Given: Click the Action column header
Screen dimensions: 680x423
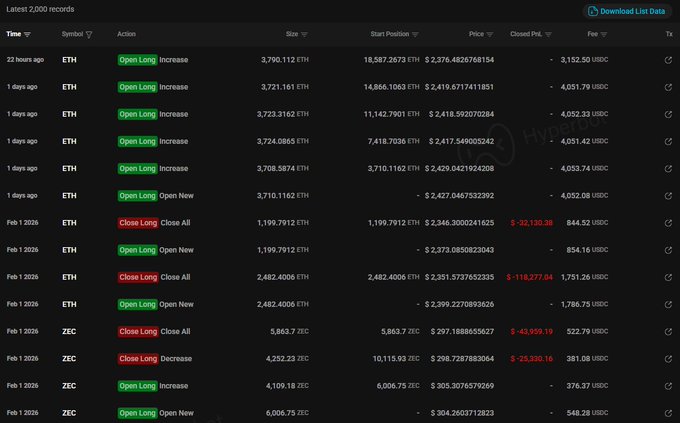Looking at the screenshot, I should pos(126,34).
